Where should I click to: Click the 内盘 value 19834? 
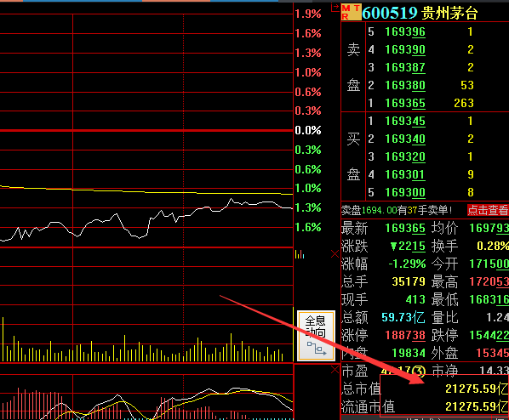point(409,353)
